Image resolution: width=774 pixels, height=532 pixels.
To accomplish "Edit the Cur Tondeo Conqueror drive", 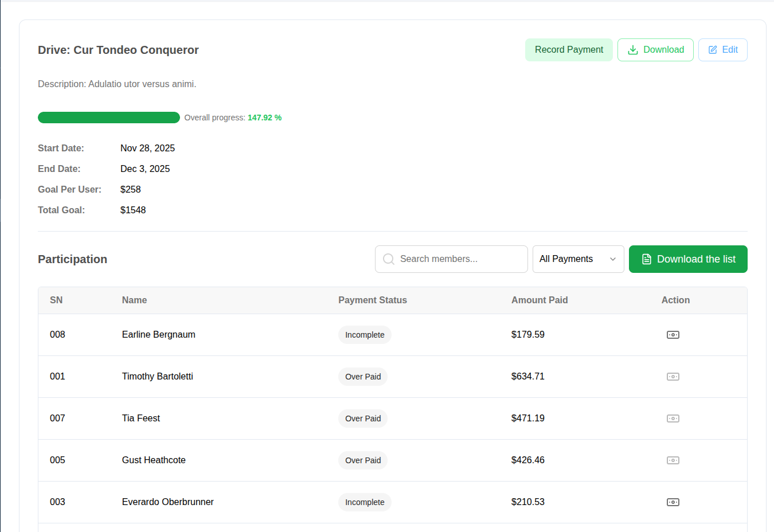I will [722, 50].
